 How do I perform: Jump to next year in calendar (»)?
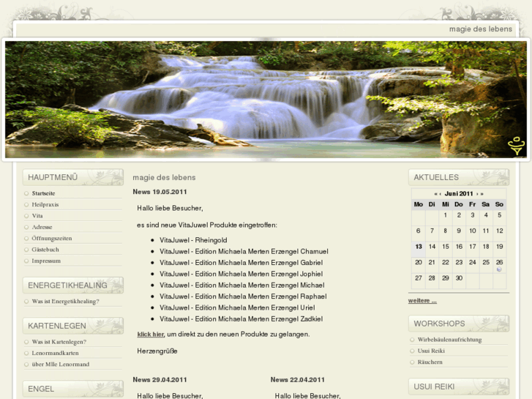[x=482, y=194]
